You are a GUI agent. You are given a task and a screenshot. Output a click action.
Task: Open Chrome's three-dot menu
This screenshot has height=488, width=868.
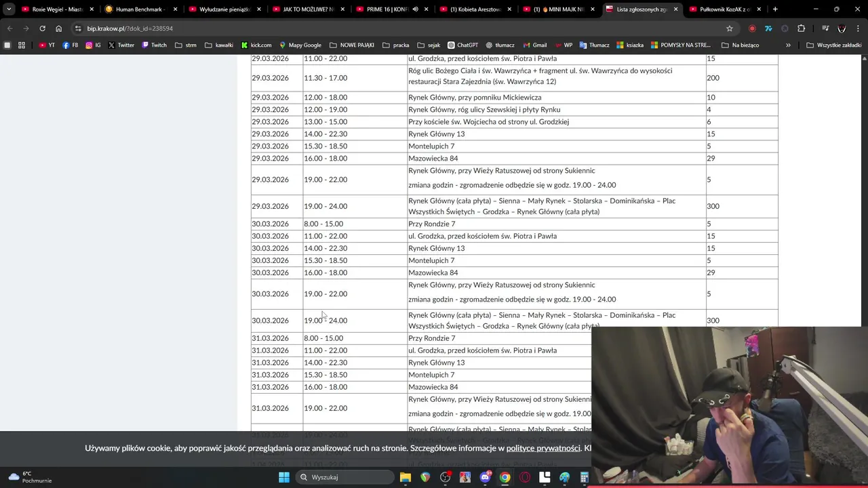click(858, 28)
